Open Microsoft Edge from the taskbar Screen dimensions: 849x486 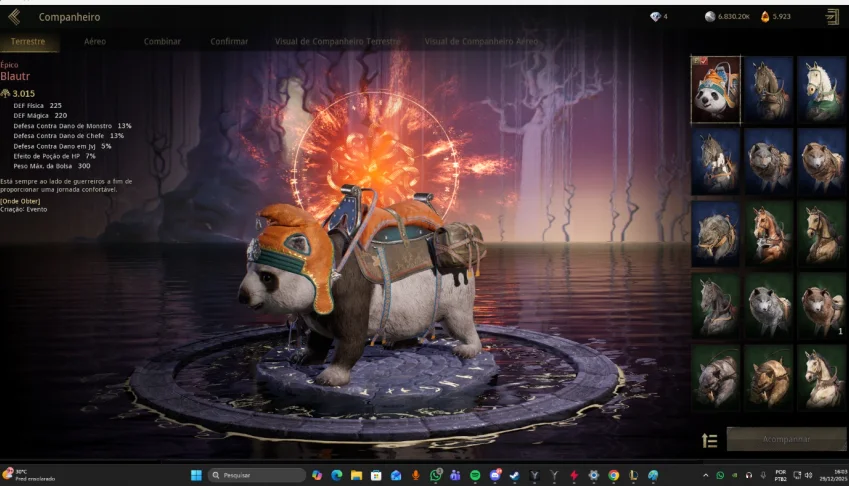pos(337,475)
